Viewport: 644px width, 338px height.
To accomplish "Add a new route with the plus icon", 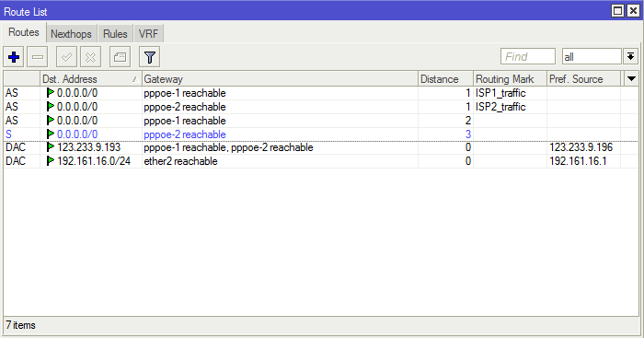I will coord(14,57).
